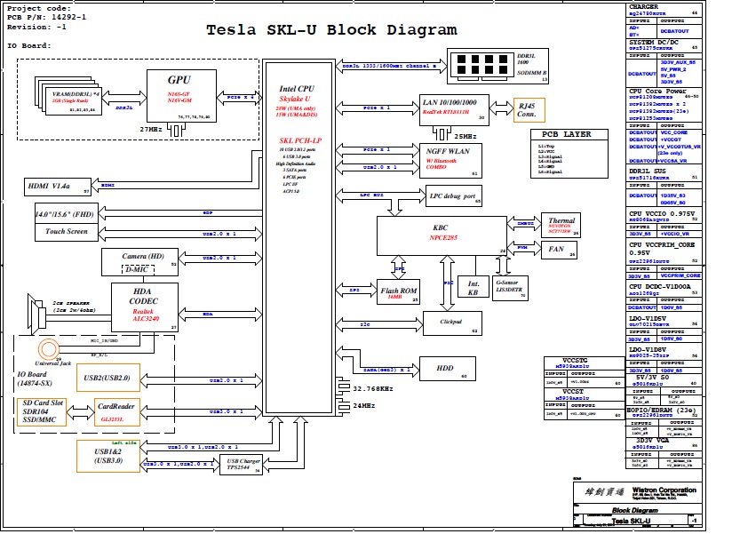Click the LDO-V1D5V heading
Image resolution: width=756 pixels, height=534 pixels.
(x=648, y=318)
